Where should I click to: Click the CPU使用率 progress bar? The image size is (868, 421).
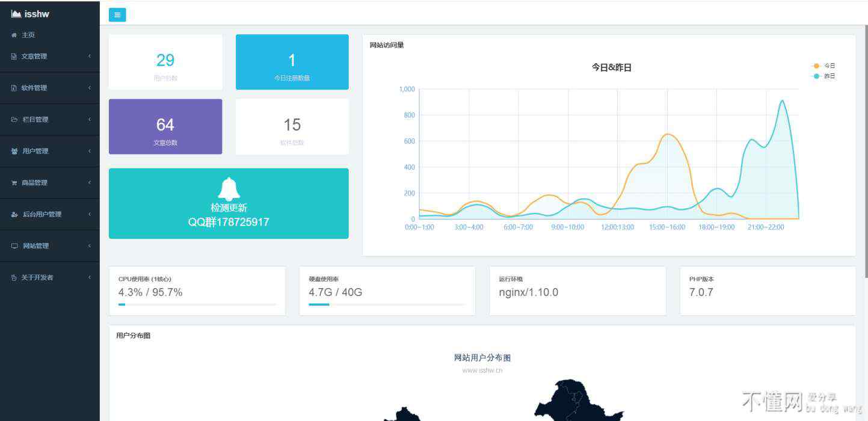[x=197, y=305]
